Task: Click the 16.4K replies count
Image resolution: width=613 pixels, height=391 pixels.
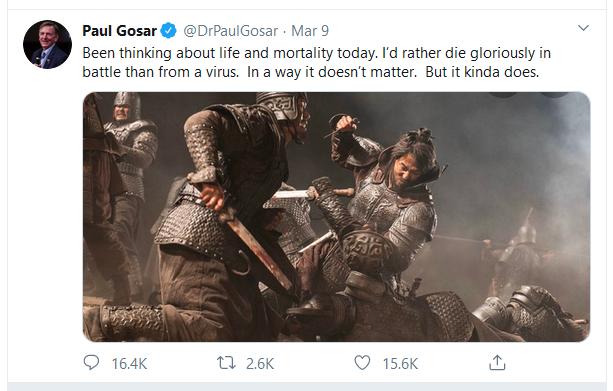Action: 129,364
